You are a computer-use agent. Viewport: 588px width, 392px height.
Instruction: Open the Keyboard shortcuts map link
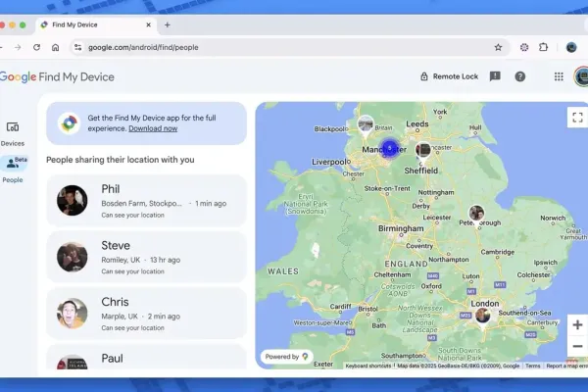[368, 366]
